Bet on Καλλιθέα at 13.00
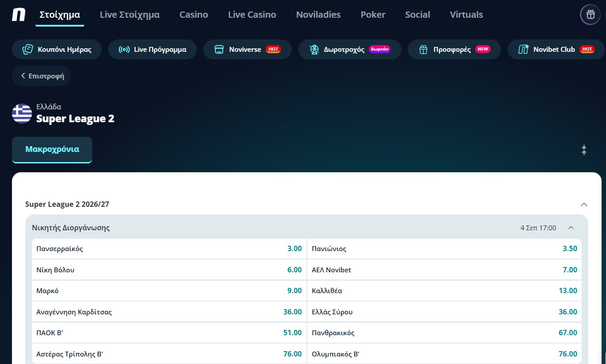The width and height of the screenshot is (606, 364). point(444,291)
